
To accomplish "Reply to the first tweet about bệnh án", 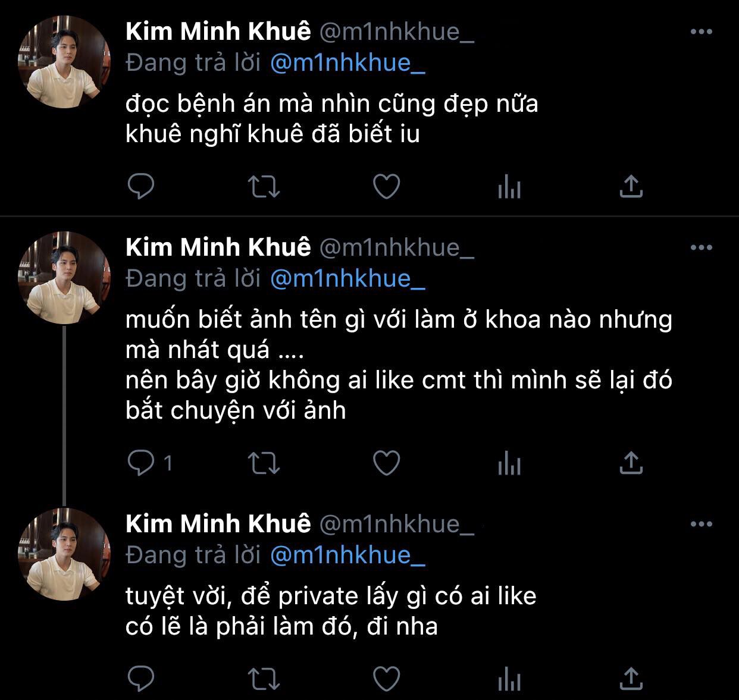I will 141,187.
